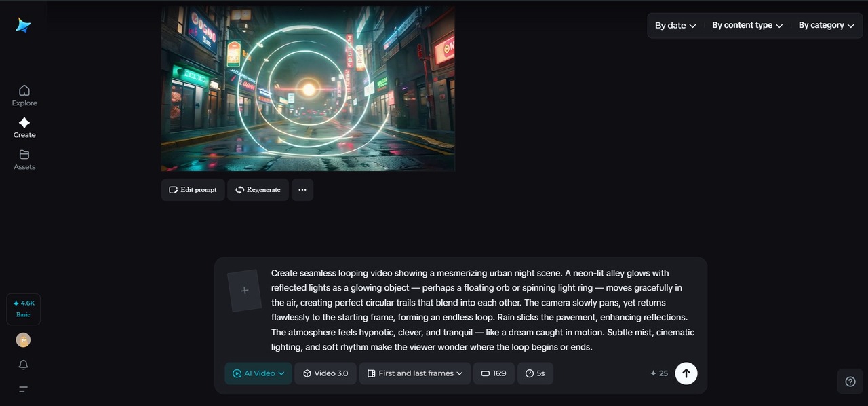This screenshot has width=868, height=406.
Task: Submit the prompt with the arrow button
Action: (686, 373)
